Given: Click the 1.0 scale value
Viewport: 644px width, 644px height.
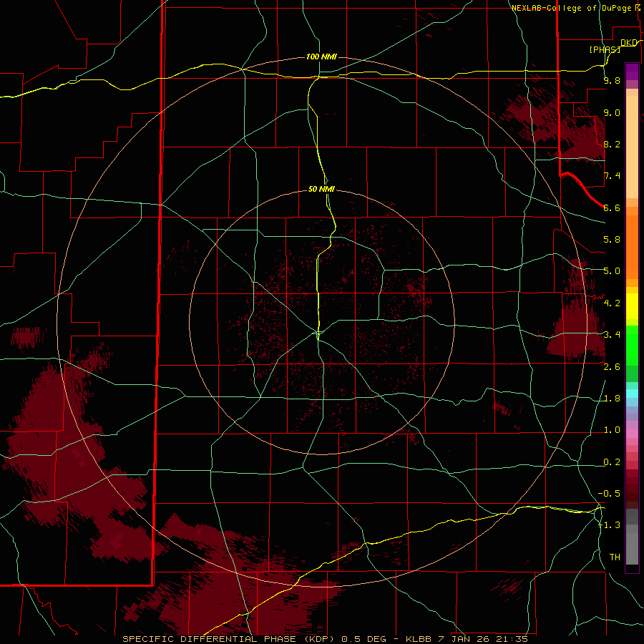Looking at the screenshot, I should (x=612, y=430).
